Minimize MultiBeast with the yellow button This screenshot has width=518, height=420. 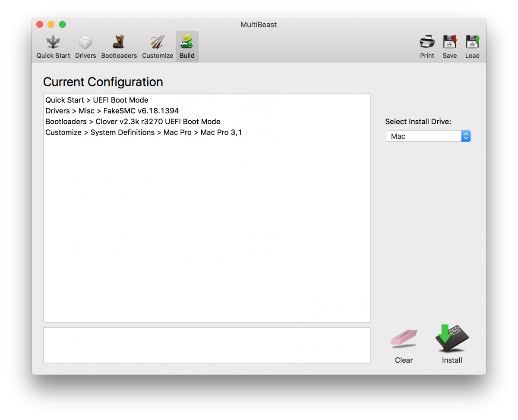click(51, 25)
